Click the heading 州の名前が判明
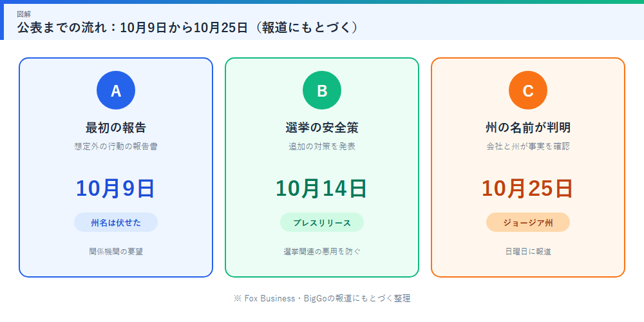Screen dimensions: 644x322 click(x=528, y=128)
